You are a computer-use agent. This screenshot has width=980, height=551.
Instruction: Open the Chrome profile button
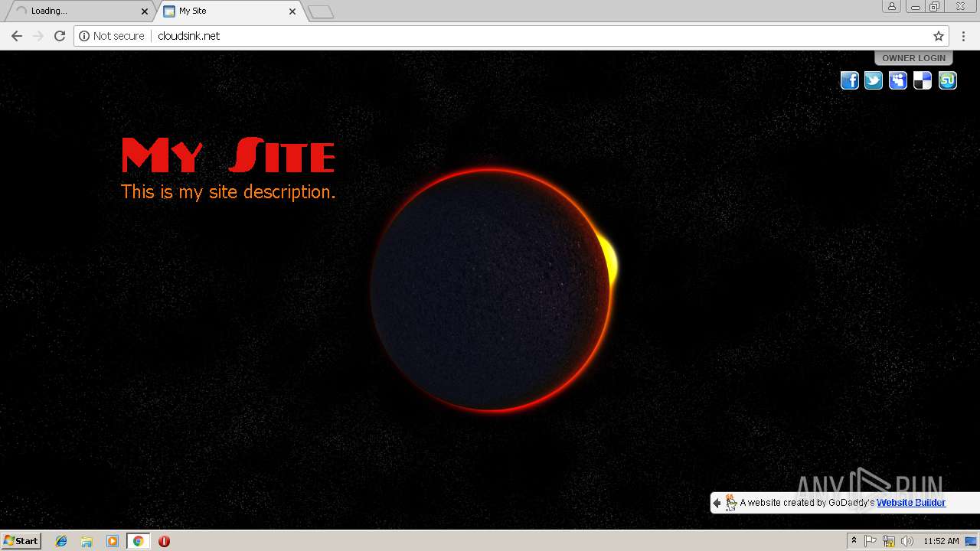(892, 6)
